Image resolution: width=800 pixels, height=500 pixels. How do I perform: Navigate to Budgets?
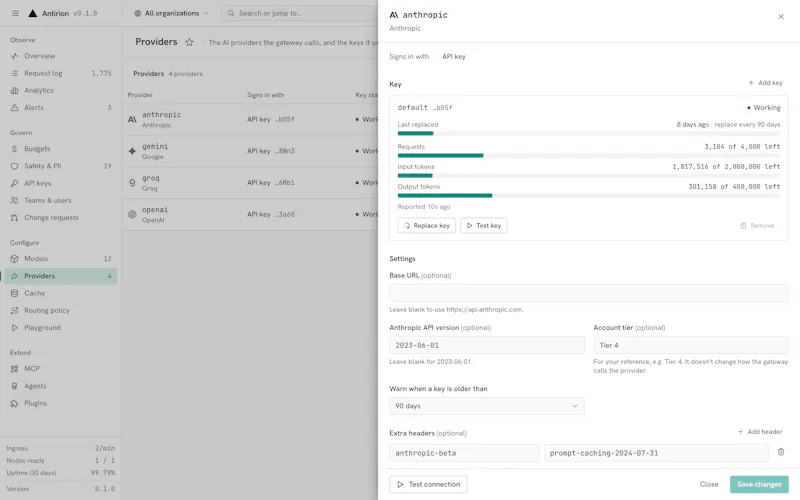click(x=61, y=149)
